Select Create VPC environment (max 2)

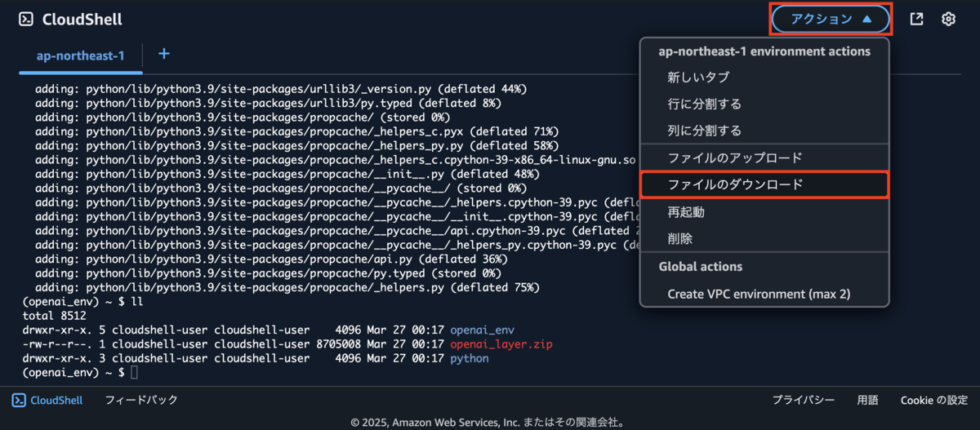pyautogui.click(x=764, y=294)
